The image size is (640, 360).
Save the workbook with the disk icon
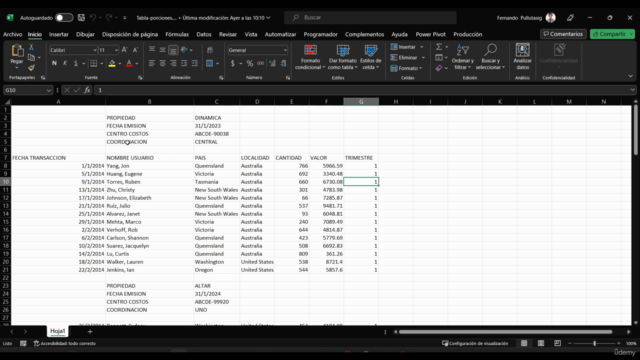81,18
